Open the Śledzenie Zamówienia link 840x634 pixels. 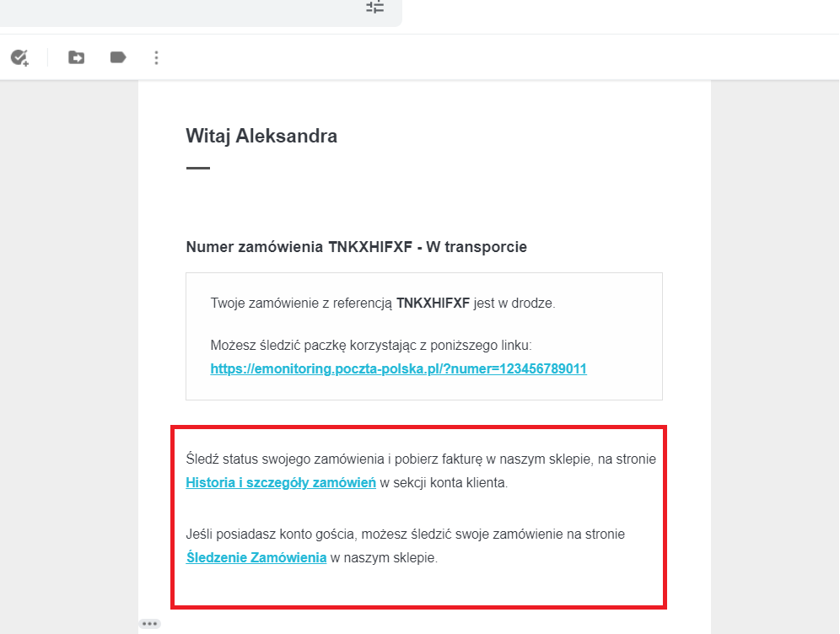[x=256, y=557]
